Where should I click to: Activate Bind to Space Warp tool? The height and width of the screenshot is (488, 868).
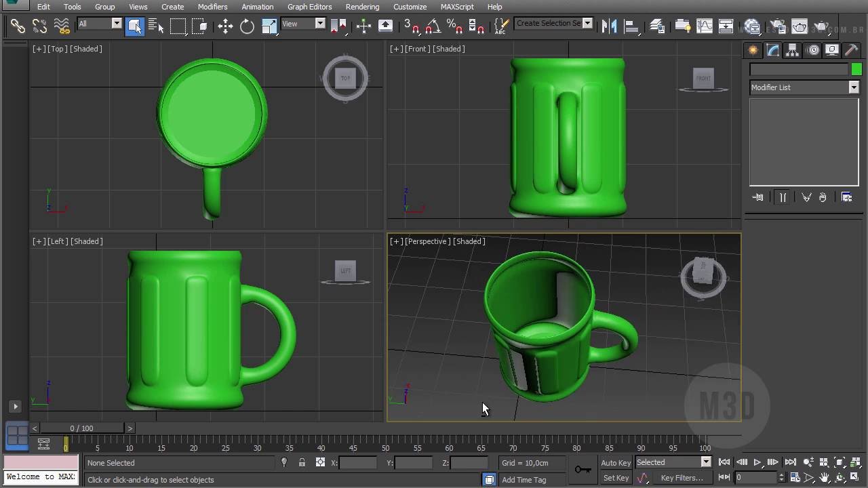tap(62, 26)
